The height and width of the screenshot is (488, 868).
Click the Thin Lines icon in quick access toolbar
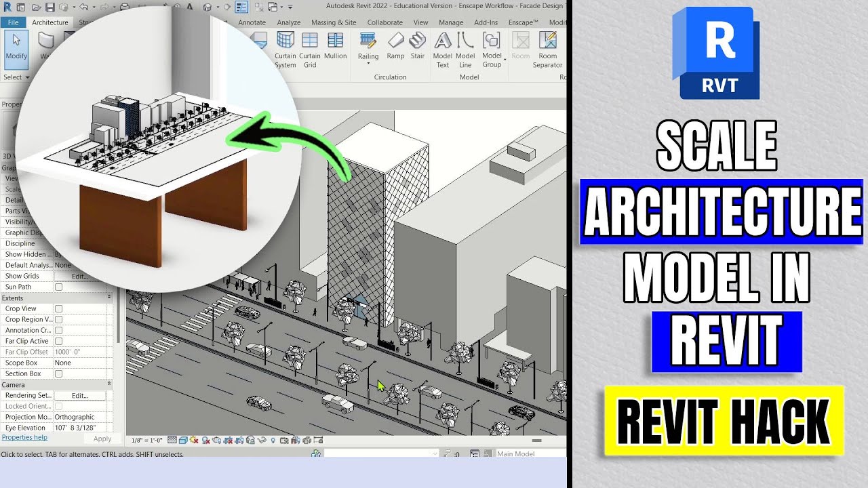(241, 7)
